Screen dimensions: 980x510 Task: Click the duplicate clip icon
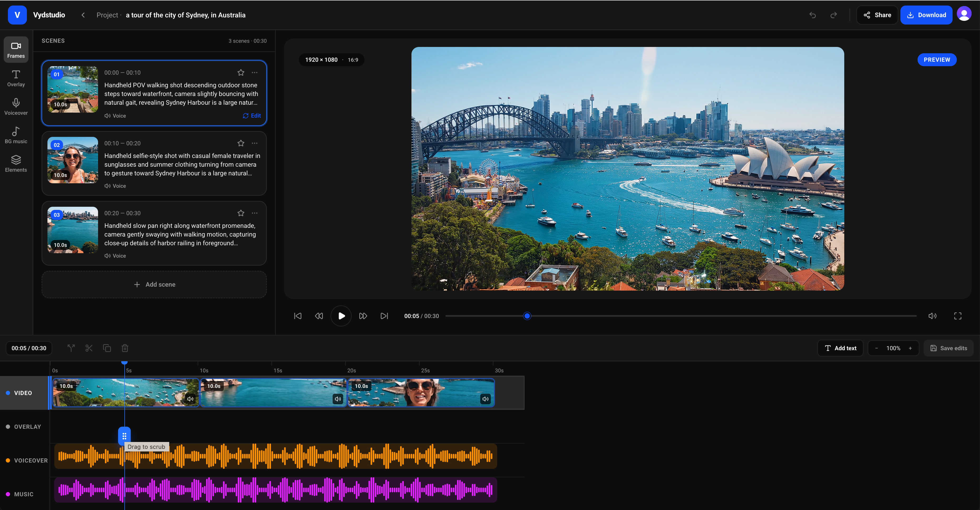pos(107,348)
